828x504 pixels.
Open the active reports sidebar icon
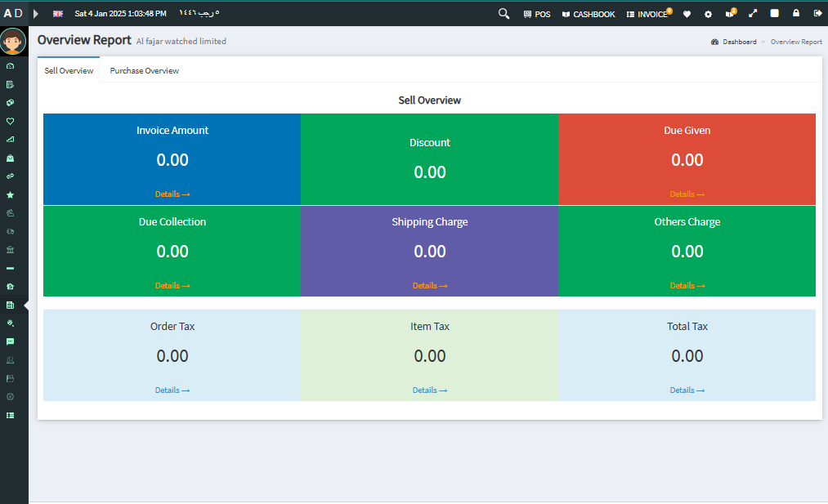point(10,305)
